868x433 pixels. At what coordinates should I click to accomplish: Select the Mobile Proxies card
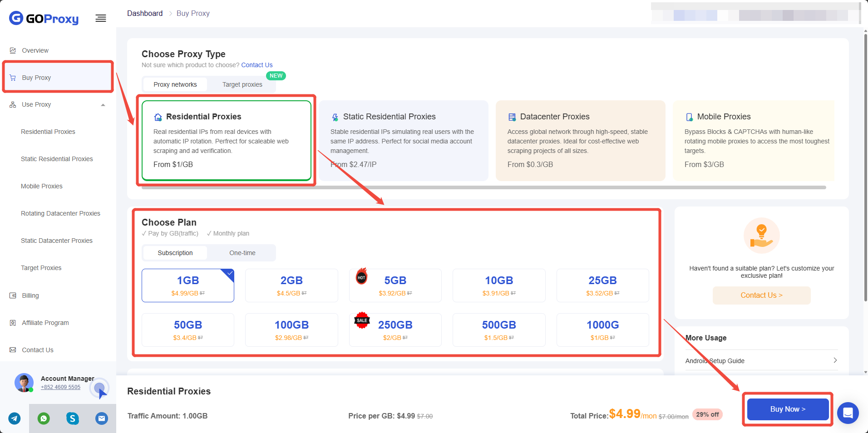point(754,140)
